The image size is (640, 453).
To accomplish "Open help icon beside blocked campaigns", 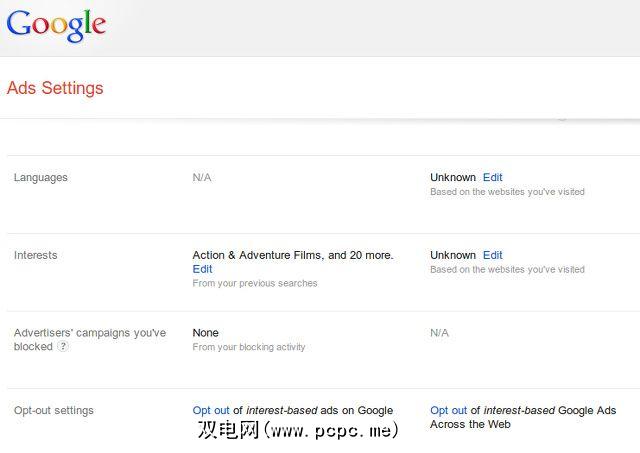I will pos(63,347).
